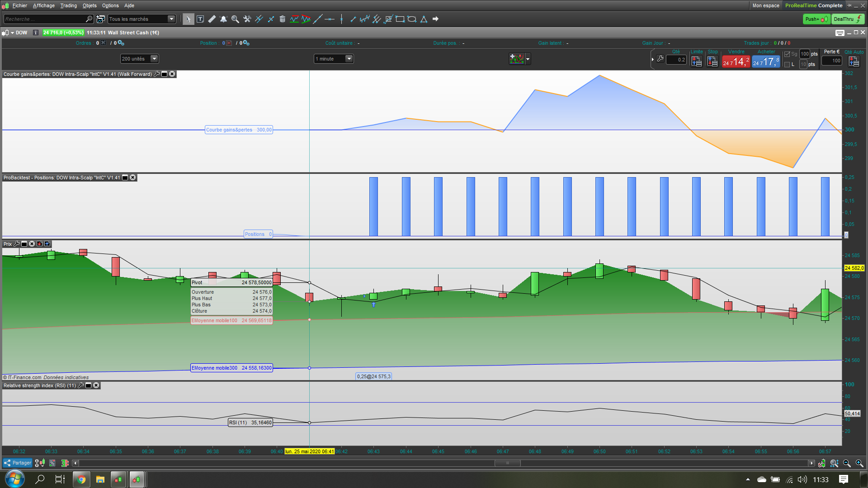Close the ProBacktest Positions panel
The height and width of the screenshot is (488, 868).
pyautogui.click(x=133, y=178)
